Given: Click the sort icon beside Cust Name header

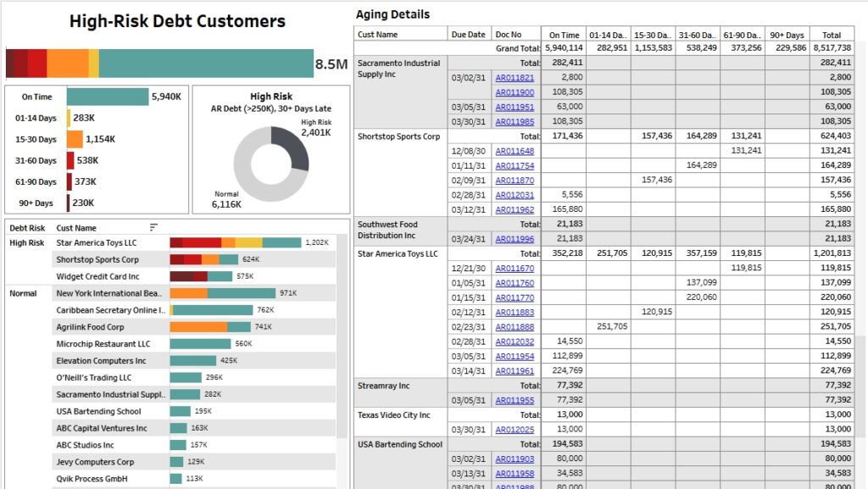Looking at the screenshot, I should (x=153, y=227).
